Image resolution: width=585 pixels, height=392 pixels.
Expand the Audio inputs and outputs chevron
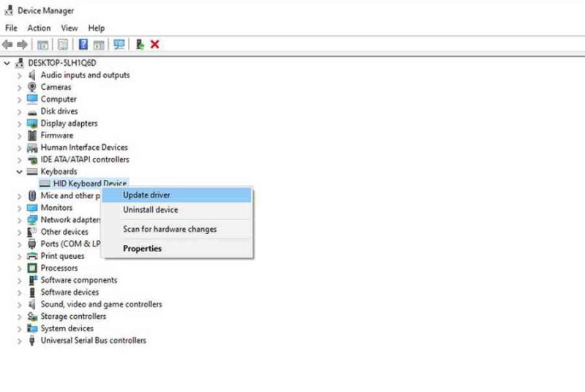click(x=20, y=76)
